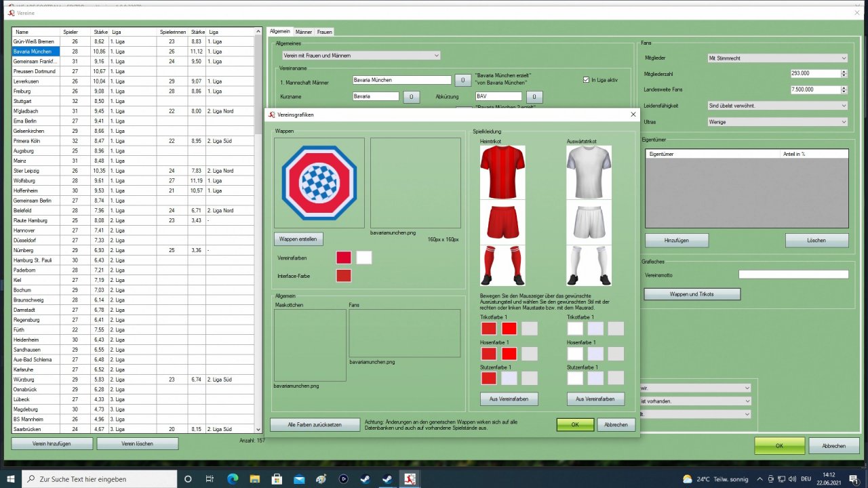Open the Interface-Farbe color swatch
Viewport: 868px width, 488px height.
point(344,276)
